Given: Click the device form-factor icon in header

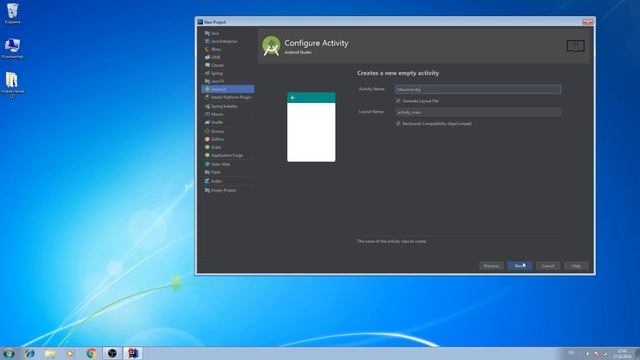Looking at the screenshot, I should 576,46.
